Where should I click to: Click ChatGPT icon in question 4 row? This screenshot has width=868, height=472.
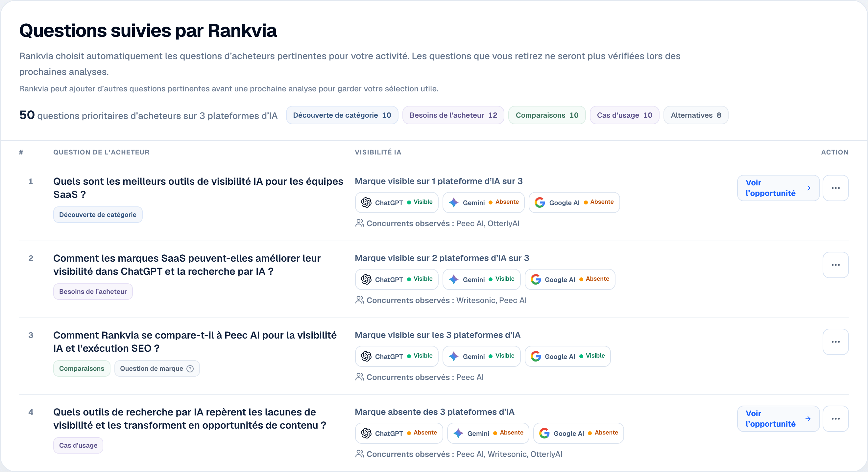pyautogui.click(x=366, y=433)
